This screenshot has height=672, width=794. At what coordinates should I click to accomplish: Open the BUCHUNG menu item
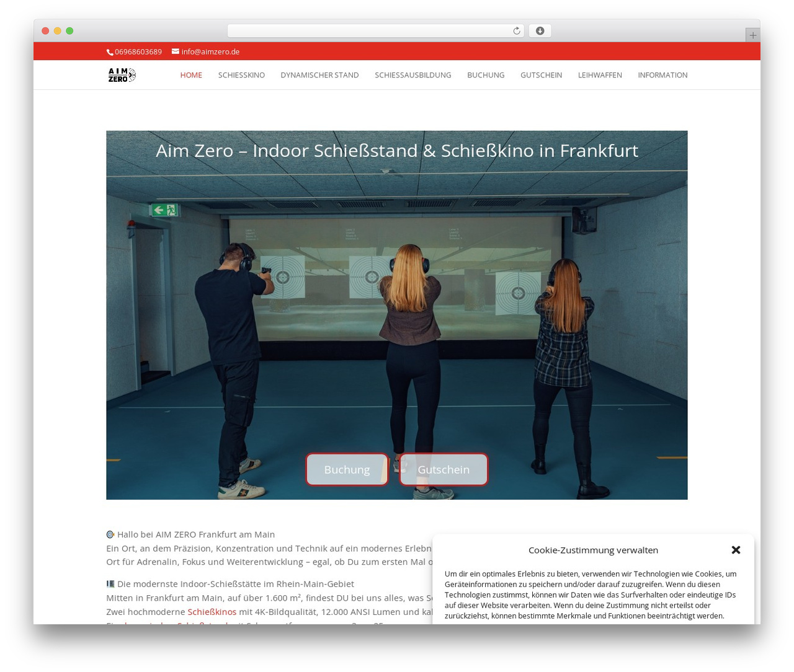pos(486,75)
